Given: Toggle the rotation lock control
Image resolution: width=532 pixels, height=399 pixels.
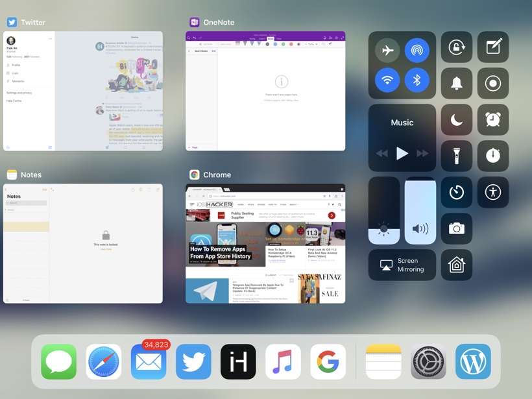Looking at the screenshot, I should pos(457,47).
